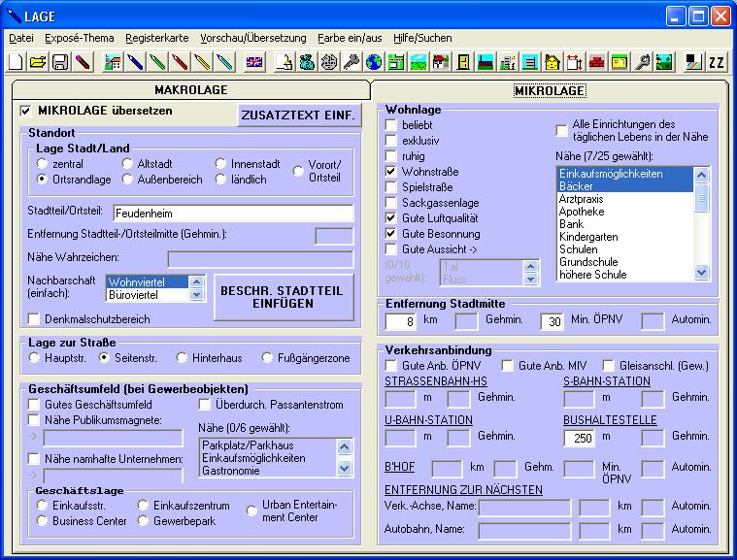Uncheck 'MIKROLAGE übersetzen' checkbox
This screenshot has width=737, height=560.
26,111
